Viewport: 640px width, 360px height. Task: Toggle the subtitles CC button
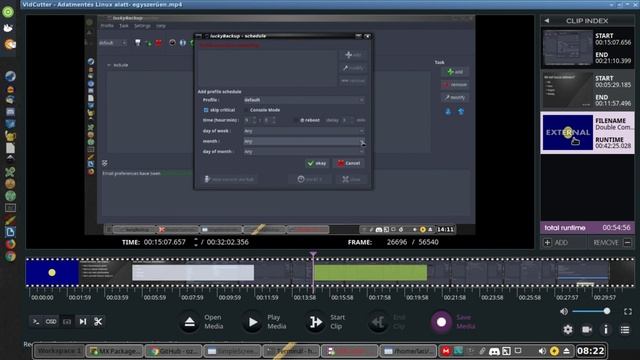click(x=67, y=322)
